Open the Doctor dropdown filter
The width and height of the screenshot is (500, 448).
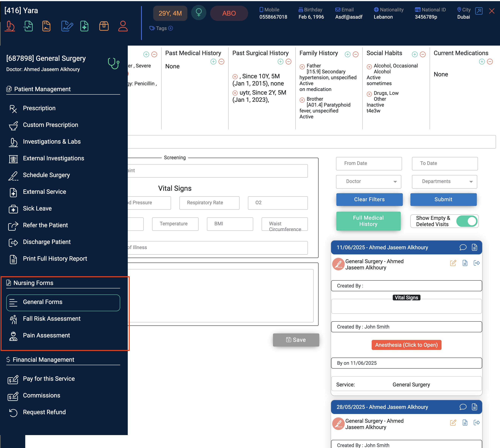click(x=368, y=182)
